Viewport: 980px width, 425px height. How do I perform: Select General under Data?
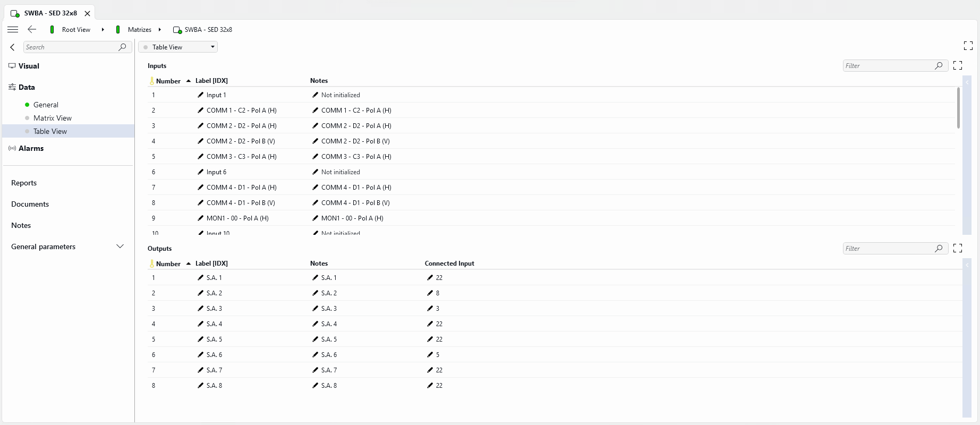point(46,105)
